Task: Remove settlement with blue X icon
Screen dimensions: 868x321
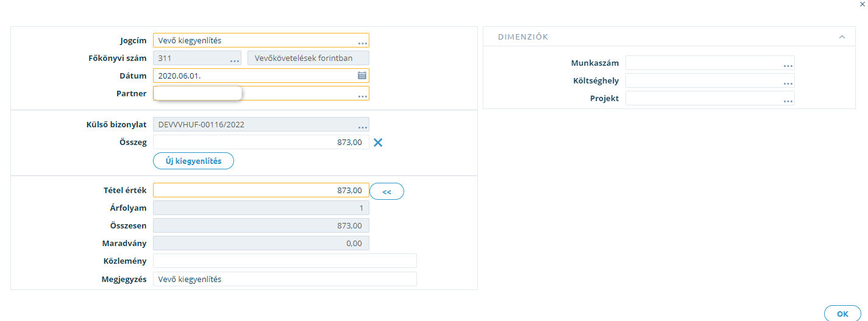Action: click(378, 143)
